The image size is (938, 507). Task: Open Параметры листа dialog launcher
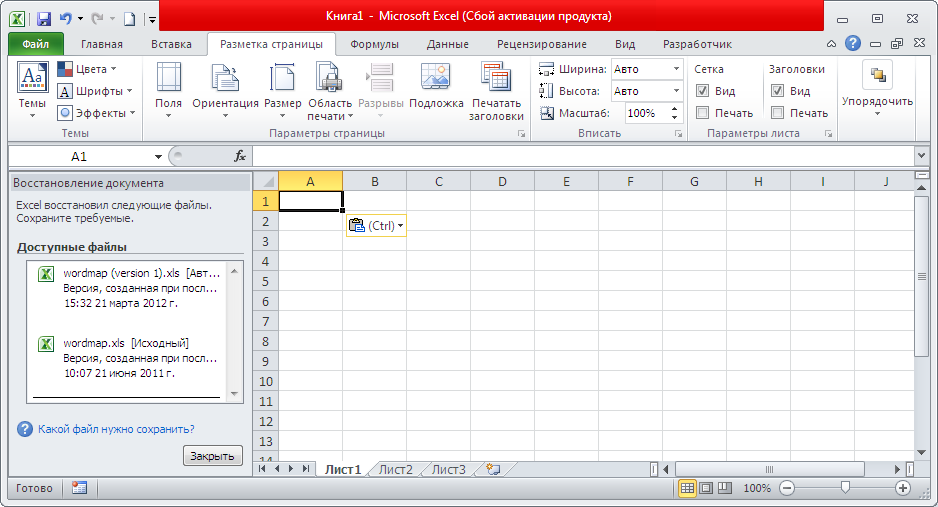coord(829,134)
